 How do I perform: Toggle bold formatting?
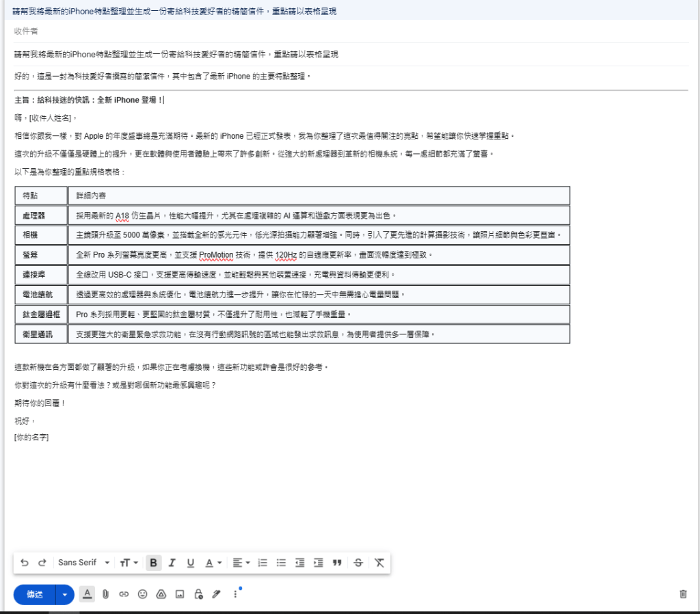pyautogui.click(x=153, y=563)
